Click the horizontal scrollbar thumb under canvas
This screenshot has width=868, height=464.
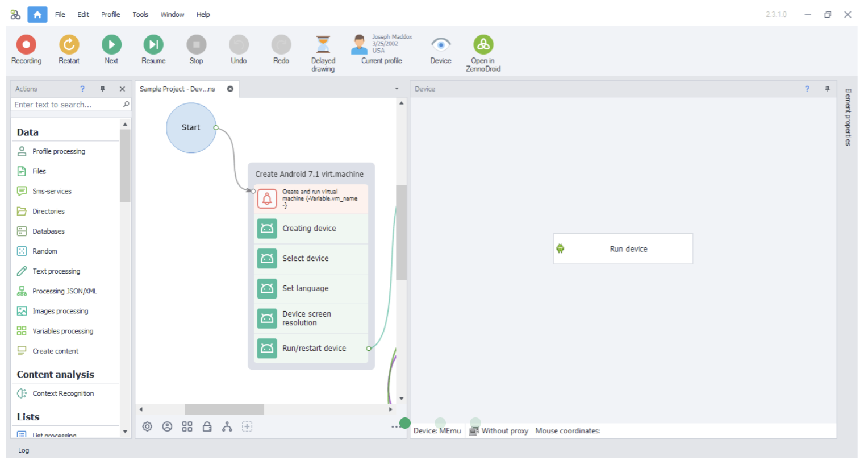click(224, 409)
